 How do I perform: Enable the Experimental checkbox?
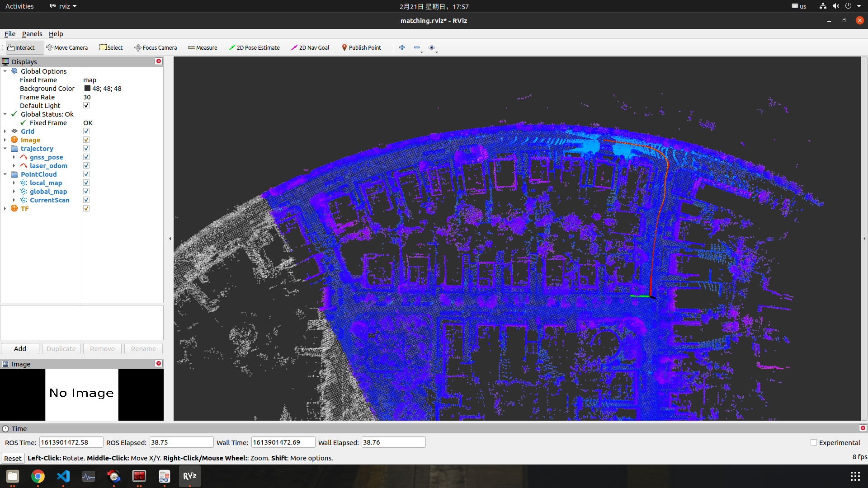tap(814, 442)
